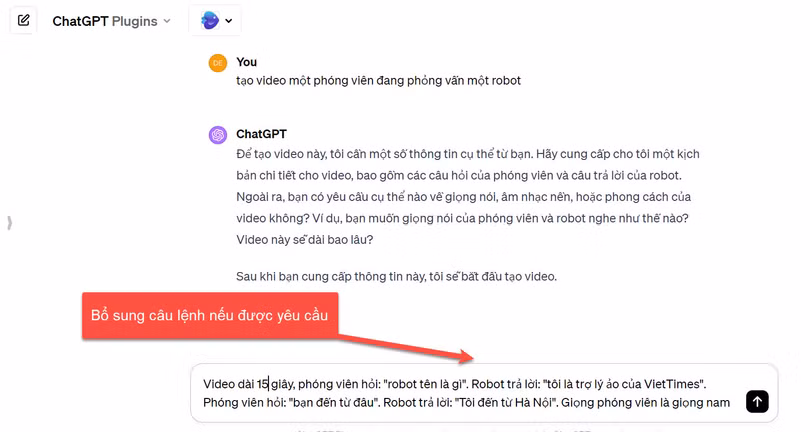This screenshot has height=432, width=810.
Task: Click the red "Bổ sung câu lệnh" callout
Action: [x=210, y=315]
